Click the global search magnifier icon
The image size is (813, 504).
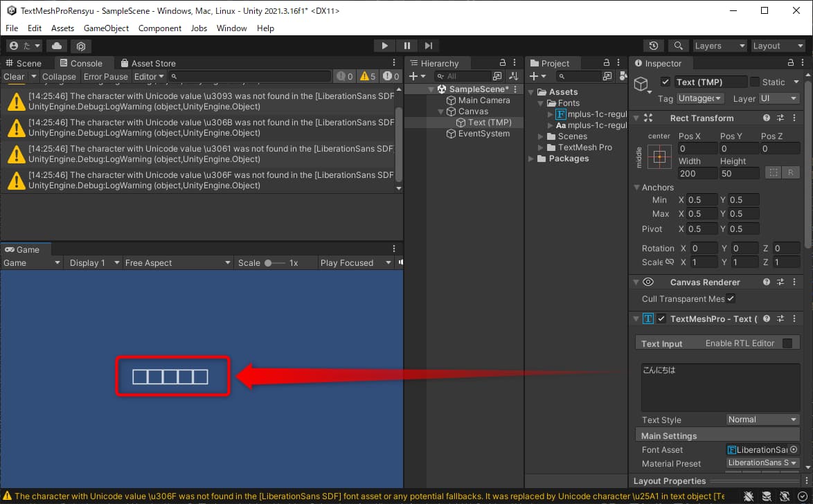click(x=677, y=46)
